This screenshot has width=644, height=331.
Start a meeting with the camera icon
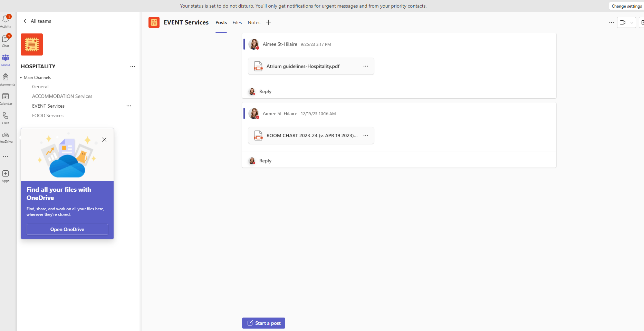tap(623, 22)
